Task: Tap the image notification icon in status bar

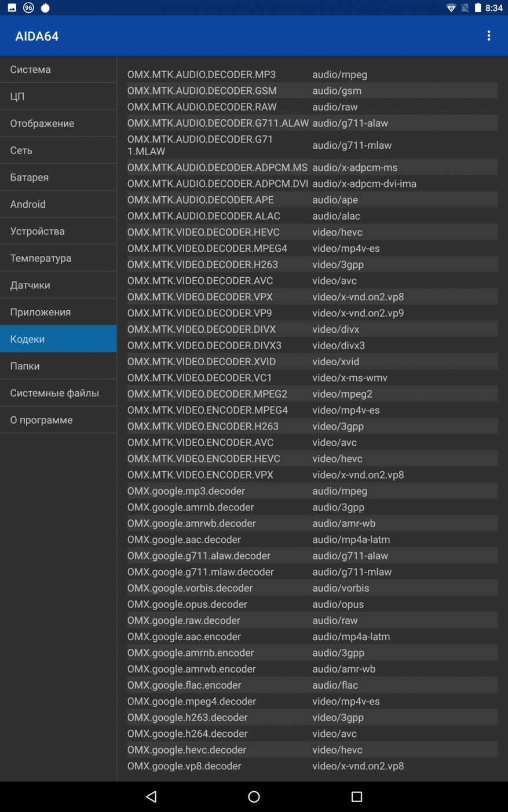Action: click(x=12, y=8)
